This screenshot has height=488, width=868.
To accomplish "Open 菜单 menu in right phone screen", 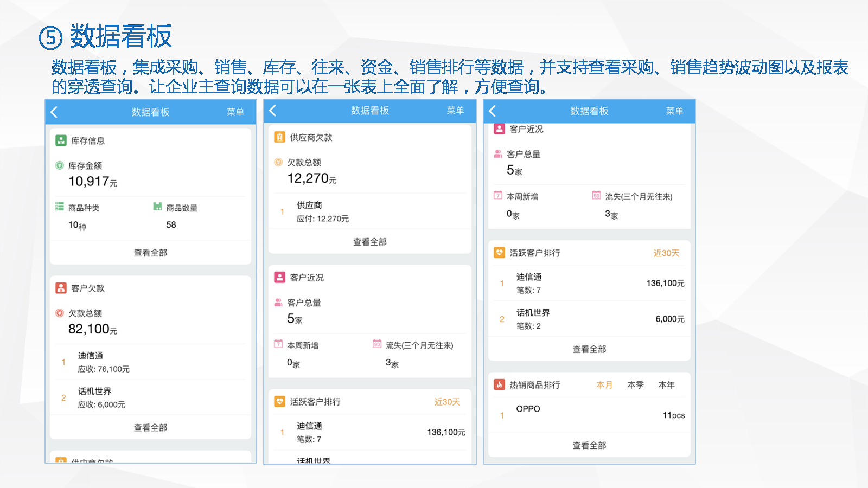I will (x=674, y=111).
